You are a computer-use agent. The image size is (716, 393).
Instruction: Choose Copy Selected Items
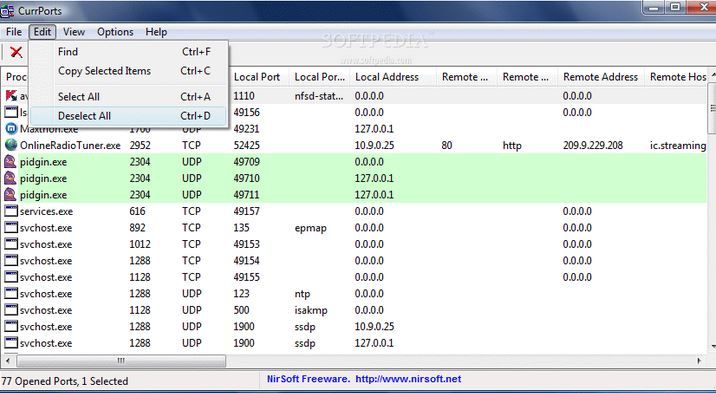click(x=129, y=71)
